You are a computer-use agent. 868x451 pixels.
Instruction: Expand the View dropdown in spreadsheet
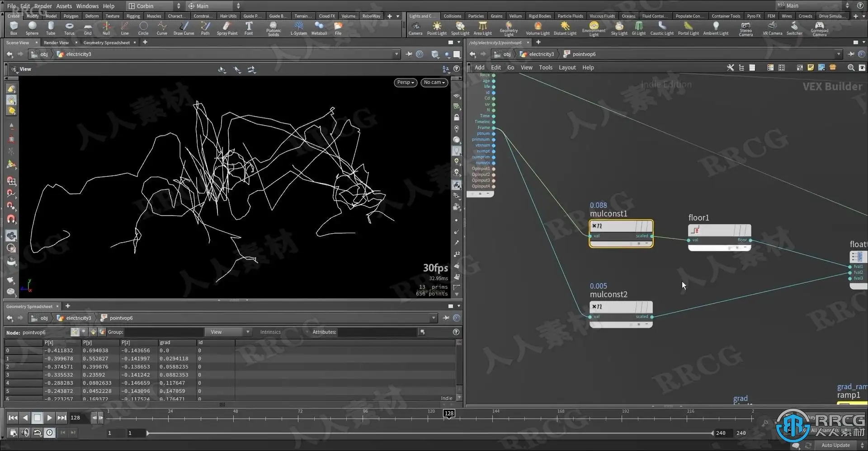tap(228, 332)
